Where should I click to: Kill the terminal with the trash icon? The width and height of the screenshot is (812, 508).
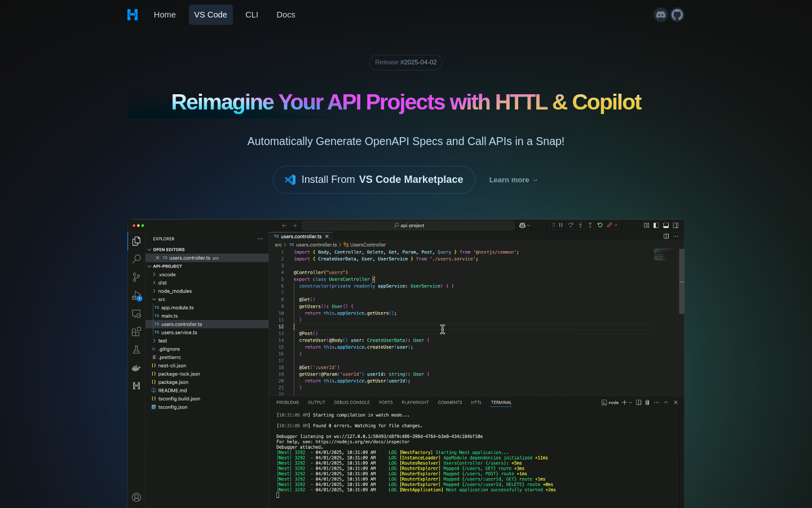647,402
